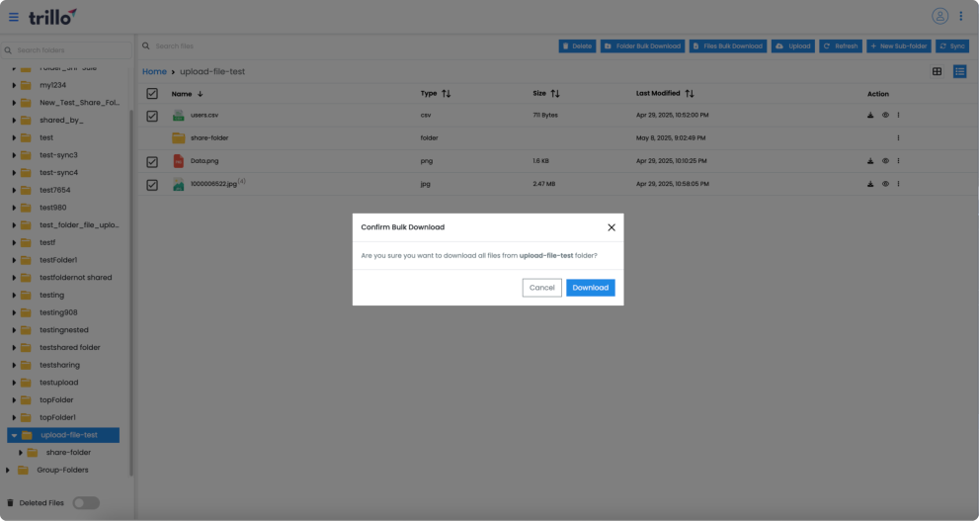The image size is (980, 522).
Task: Toggle the Deleted Files switch
Action: click(86, 503)
